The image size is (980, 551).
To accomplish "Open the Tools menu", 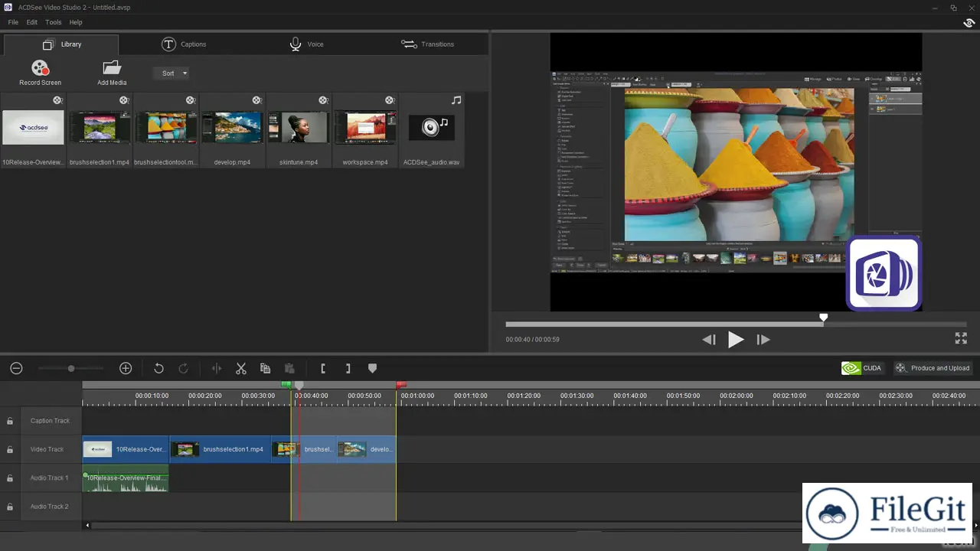I will point(54,22).
